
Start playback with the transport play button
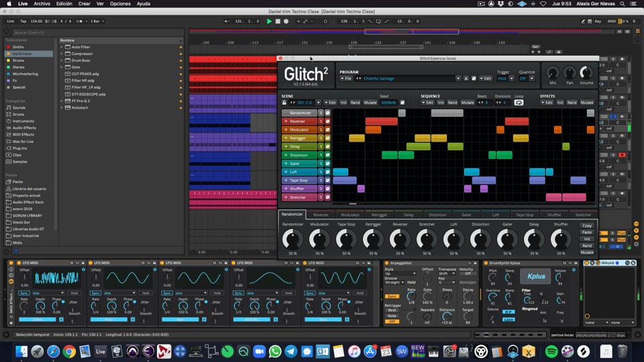pos(270,21)
